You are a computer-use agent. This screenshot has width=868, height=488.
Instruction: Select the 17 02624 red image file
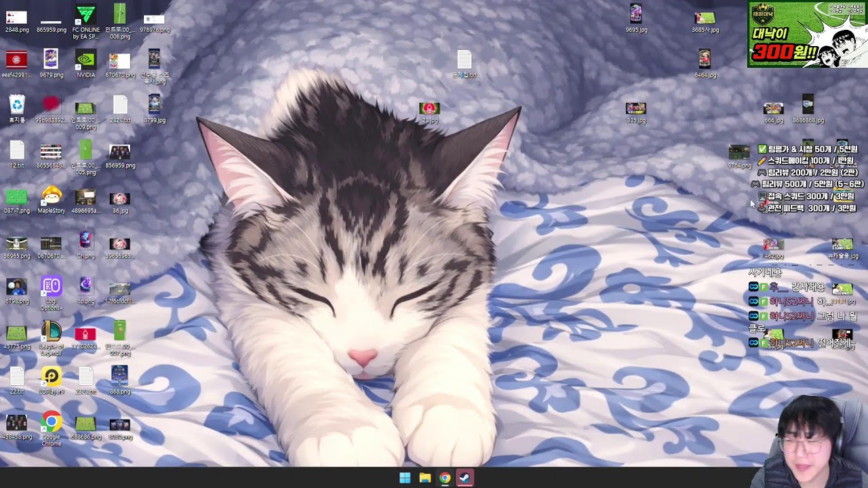85,335
